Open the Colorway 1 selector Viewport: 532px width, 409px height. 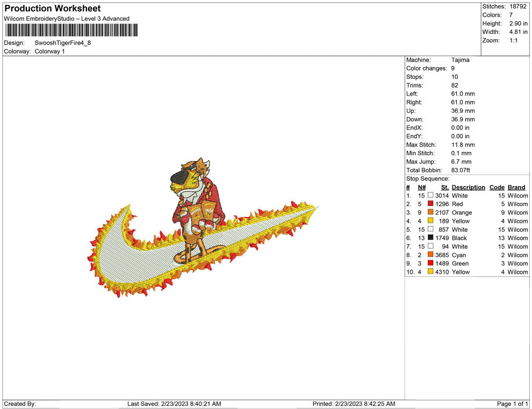pyautogui.click(x=49, y=52)
